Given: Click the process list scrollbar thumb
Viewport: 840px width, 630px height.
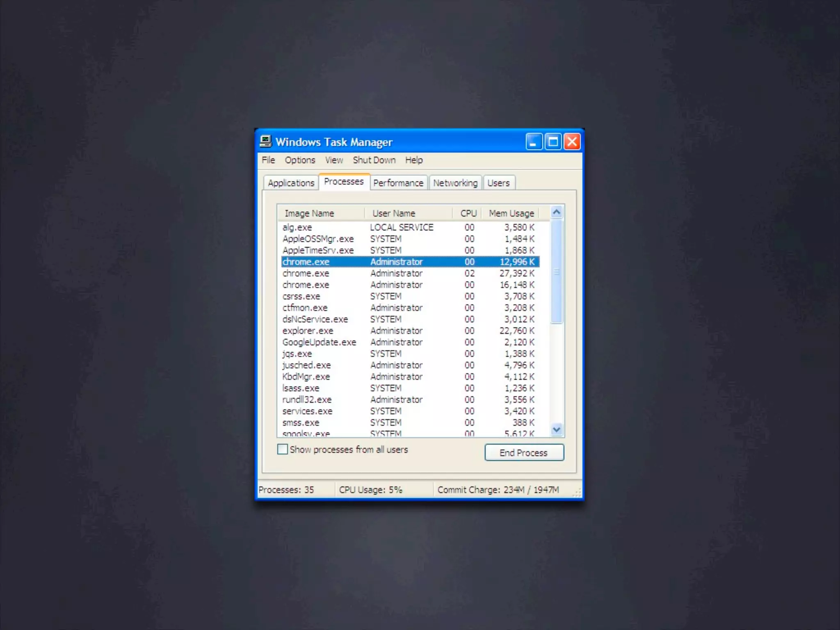Looking at the screenshot, I should 557,272.
